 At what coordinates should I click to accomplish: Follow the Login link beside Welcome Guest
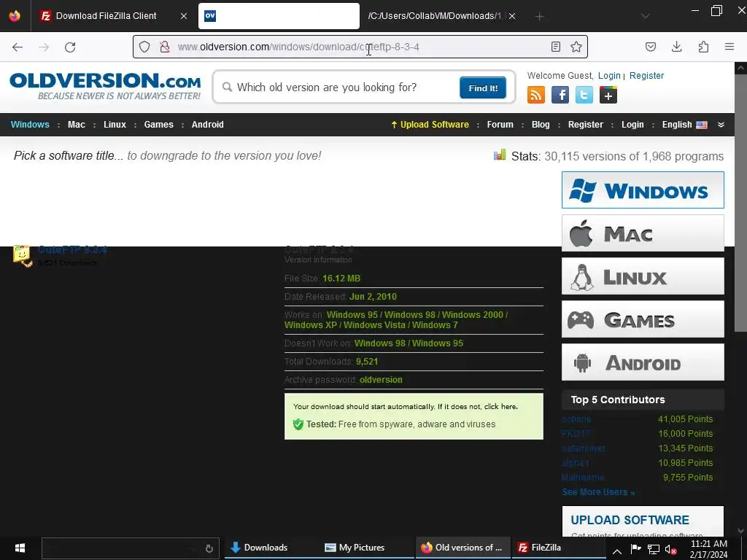[x=609, y=75]
